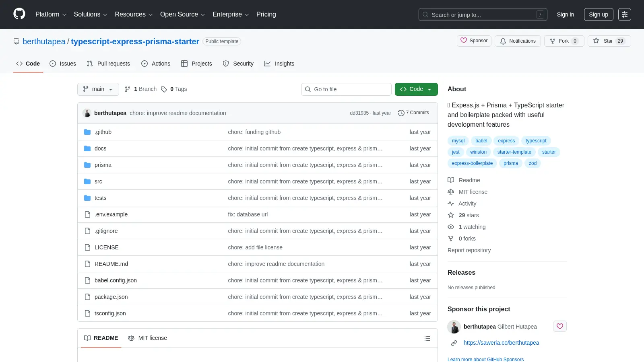Click the Search or jump to field
Viewport: 644px width, 362px height.
coord(483,14)
